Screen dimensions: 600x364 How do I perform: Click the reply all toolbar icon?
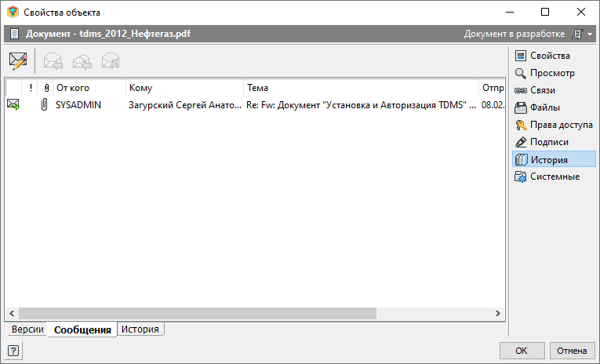tap(82, 60)
